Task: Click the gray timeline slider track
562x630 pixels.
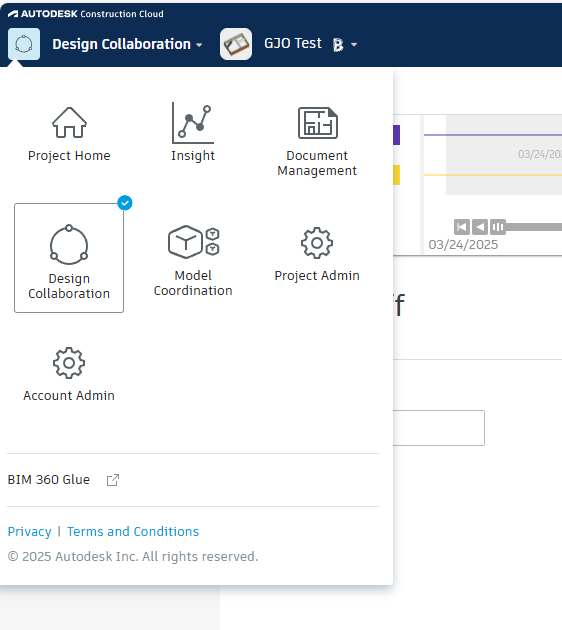Action: (534, 227)
